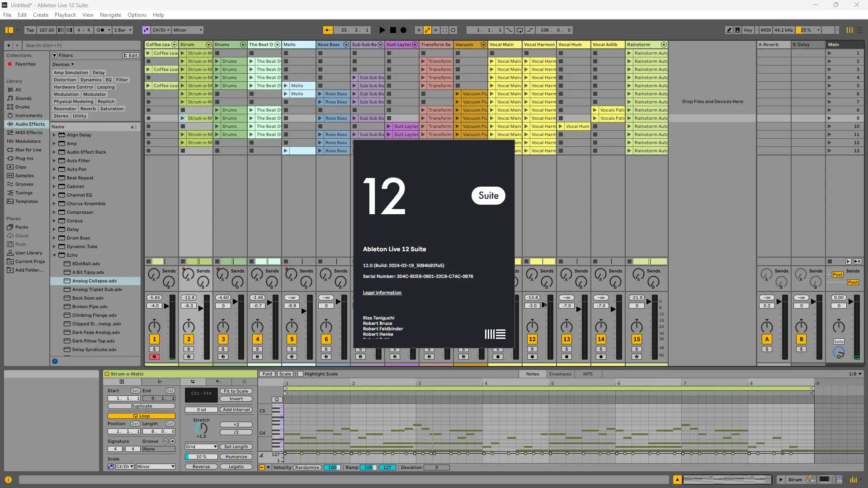868x488 pixels.
Task: Switch to the Envelopes tab
Action: (x=560, y=374)
